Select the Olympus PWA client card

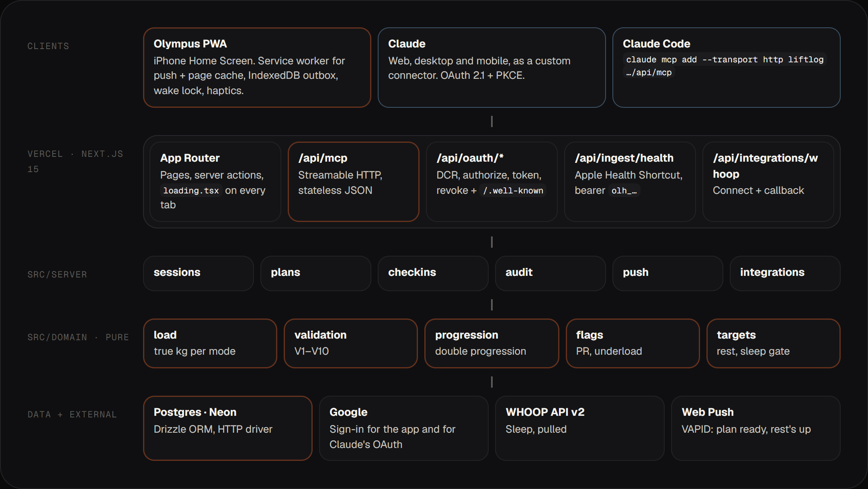pos(257,68)
